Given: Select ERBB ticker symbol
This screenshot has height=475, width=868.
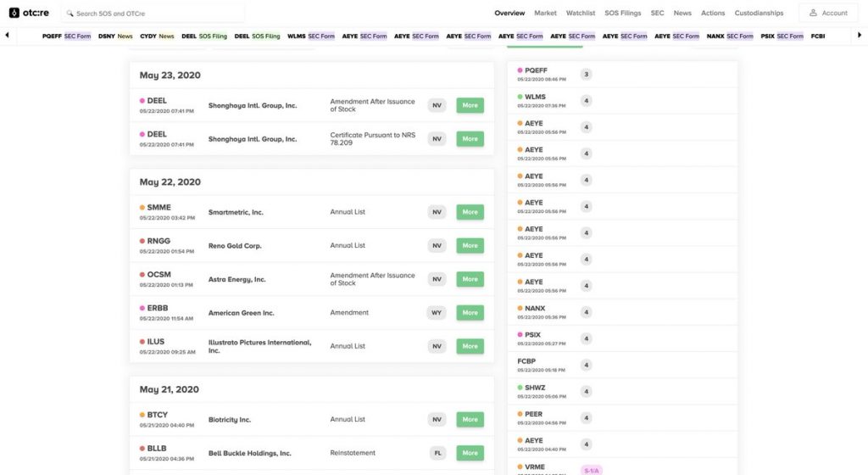Looking at the screenshot, I should [x=157, y=309].
